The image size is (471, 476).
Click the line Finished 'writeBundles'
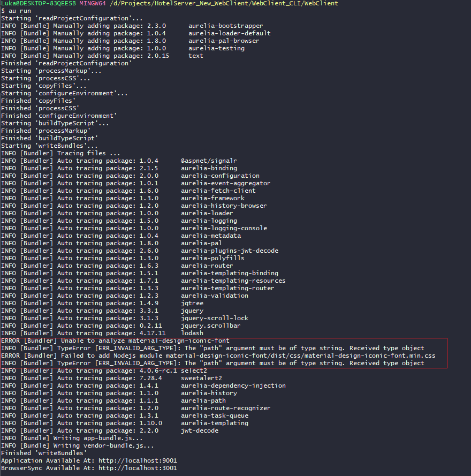44,453
